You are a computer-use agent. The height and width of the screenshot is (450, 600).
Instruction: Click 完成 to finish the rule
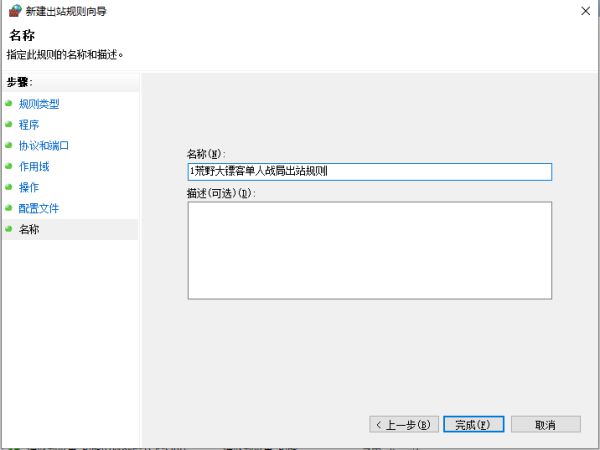click(x=473, y=424)
